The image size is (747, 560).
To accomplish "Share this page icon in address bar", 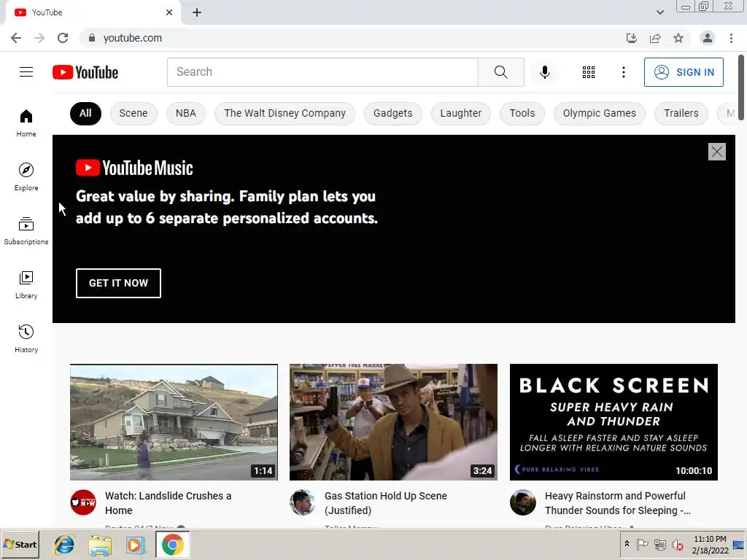I will (x=655, y=38).
